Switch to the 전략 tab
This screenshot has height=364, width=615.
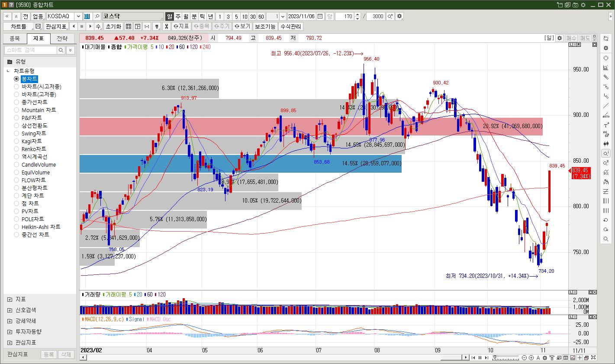coord(62,39)
